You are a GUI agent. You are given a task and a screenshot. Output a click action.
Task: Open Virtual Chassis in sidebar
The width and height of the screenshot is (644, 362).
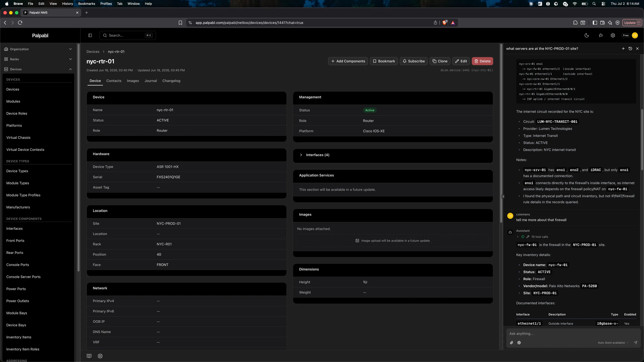[18, 138]
